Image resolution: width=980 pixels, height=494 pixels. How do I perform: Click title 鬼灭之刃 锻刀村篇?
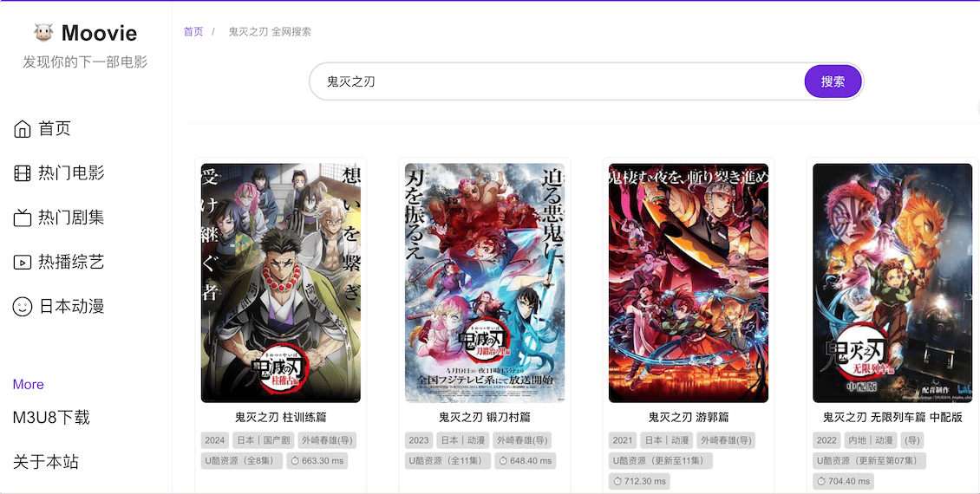[x=485, y=417]
